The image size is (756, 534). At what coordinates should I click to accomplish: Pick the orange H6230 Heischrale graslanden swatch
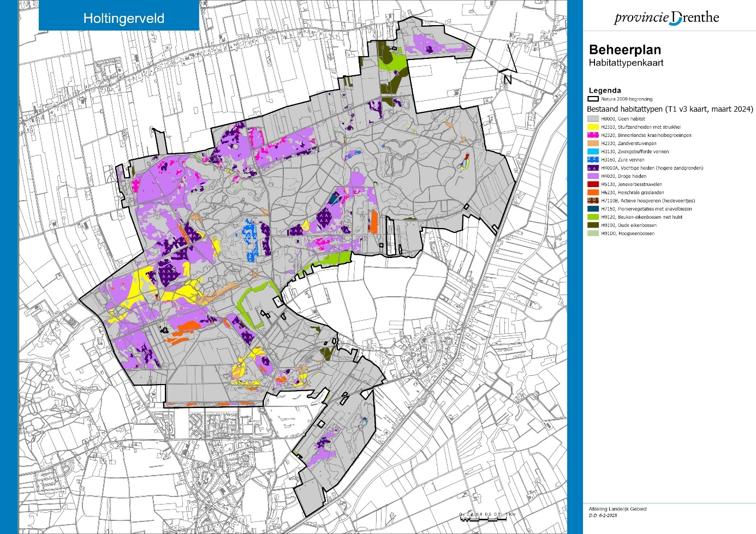click(593, 193)
